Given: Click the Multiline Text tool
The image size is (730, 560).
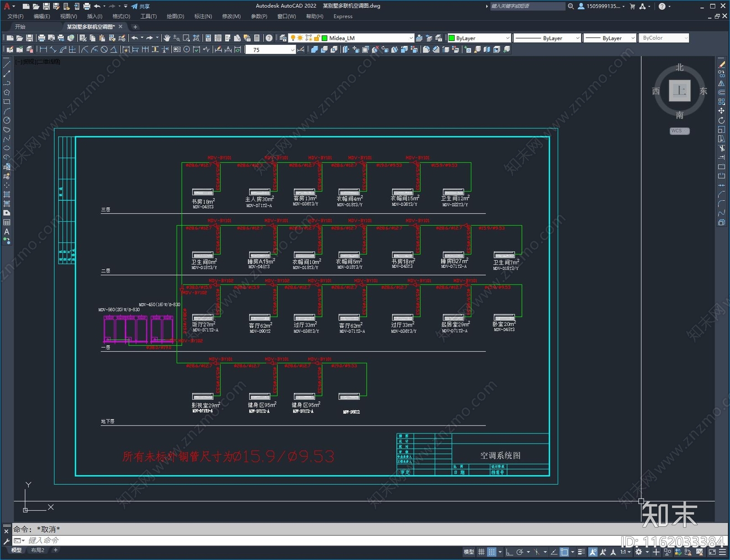Looking at the screenshot, I should (7, 232).
